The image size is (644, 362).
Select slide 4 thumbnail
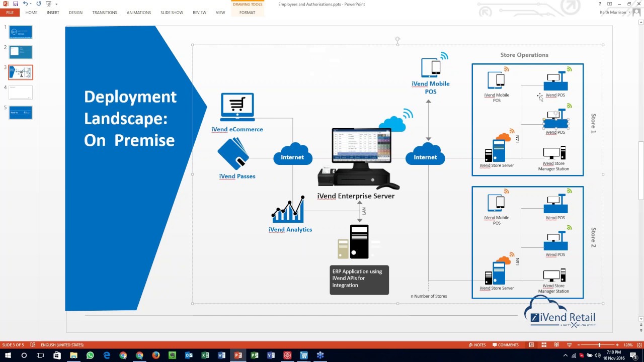21,92
